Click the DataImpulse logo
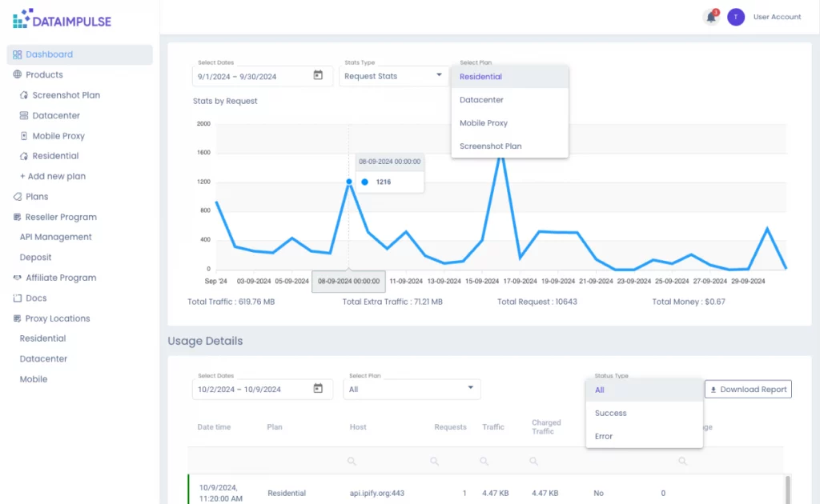820x504 pixels. (61, 18)
